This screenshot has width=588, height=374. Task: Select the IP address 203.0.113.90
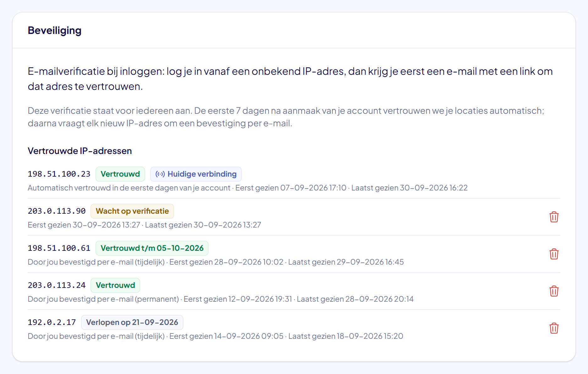(57, 211)
